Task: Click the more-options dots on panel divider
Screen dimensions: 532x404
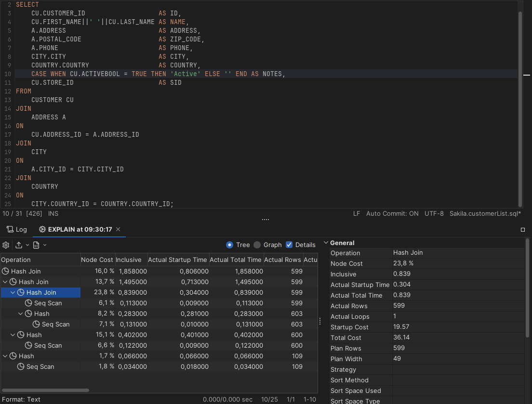Action: (x=319, y=320)
